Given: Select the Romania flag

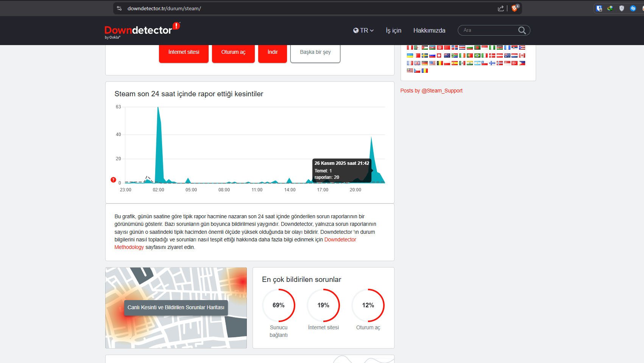Looking at the screenshot, I should tap(425, 70).
